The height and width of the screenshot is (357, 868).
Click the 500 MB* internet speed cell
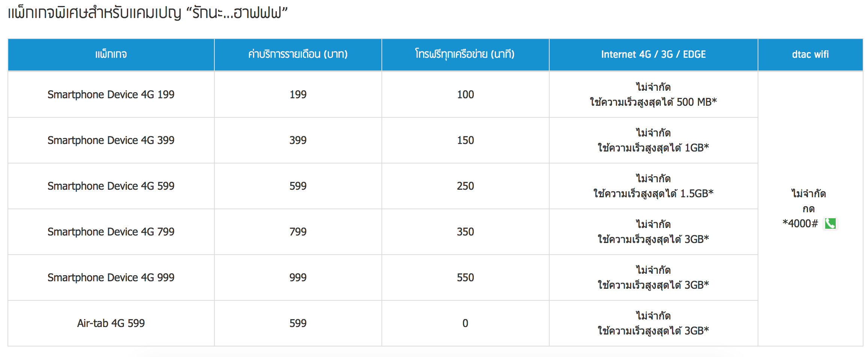click(x=654, y=94)
